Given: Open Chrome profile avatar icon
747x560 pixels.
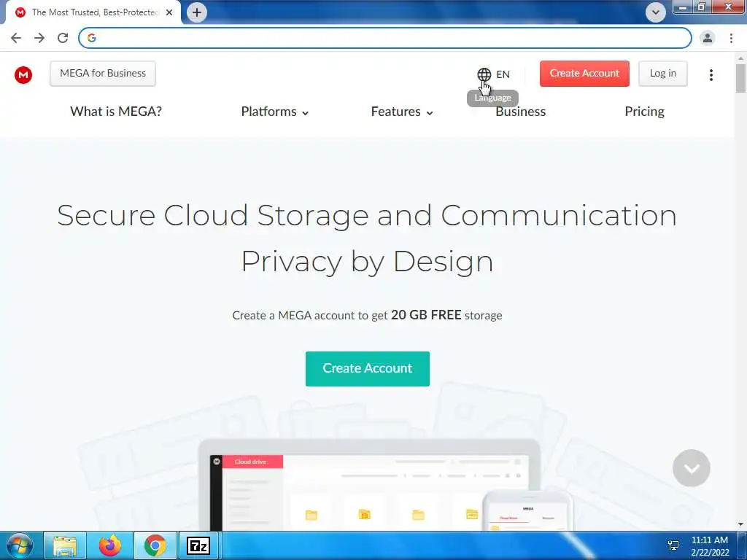Looking at the screenshot, I should coord(708,38).
